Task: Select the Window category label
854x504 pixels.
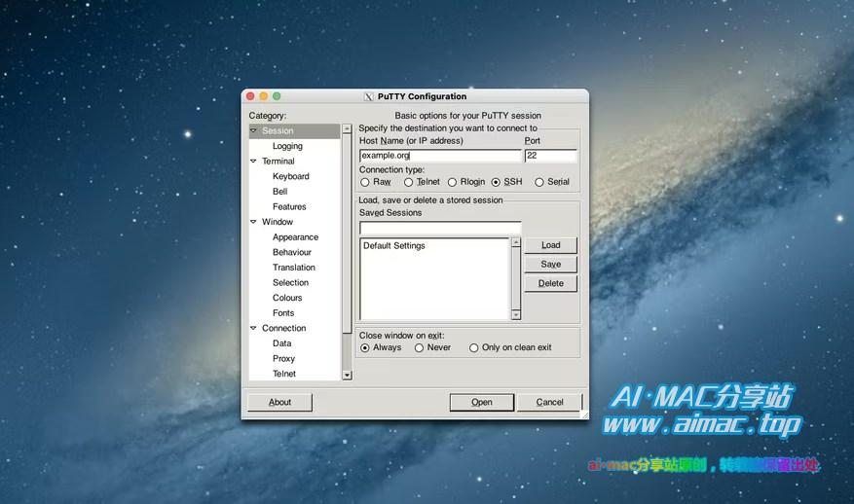Action: tap(278, 222)
